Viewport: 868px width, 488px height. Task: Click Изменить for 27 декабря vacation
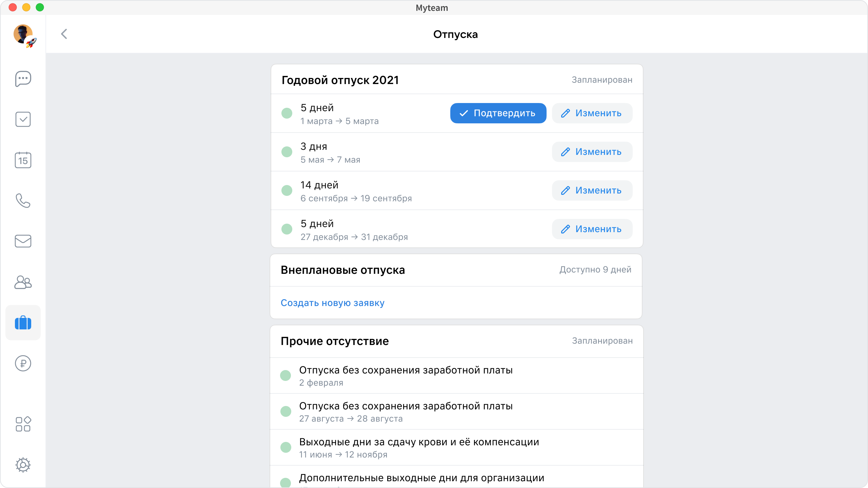pos(592,229)
